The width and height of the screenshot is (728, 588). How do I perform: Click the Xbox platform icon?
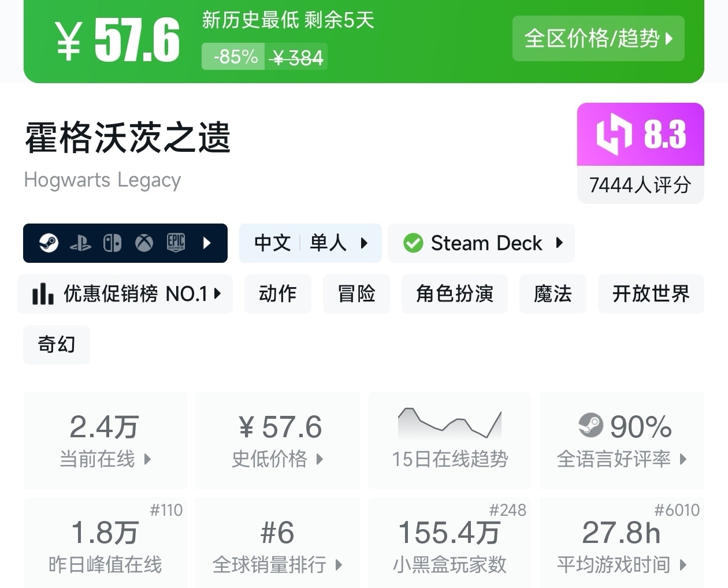(x=144, y=243)
